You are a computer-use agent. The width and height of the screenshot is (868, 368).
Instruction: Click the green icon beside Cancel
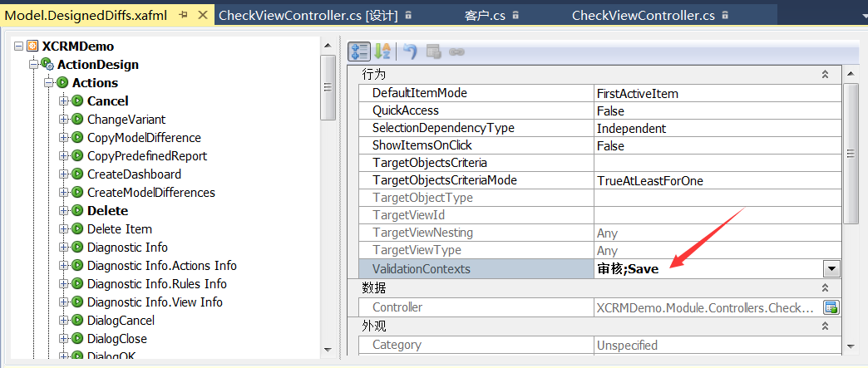click(x=77, y=101)
